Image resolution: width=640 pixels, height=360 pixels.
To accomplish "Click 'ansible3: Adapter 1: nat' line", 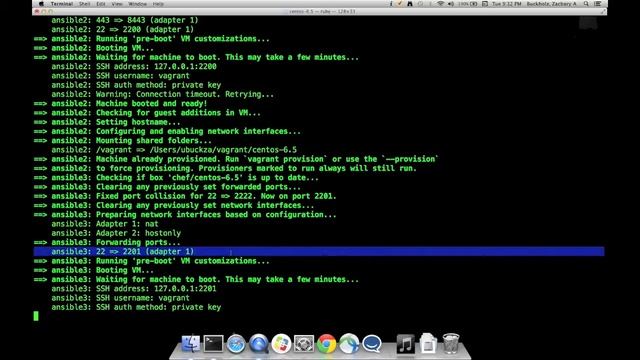I will 104,224.
